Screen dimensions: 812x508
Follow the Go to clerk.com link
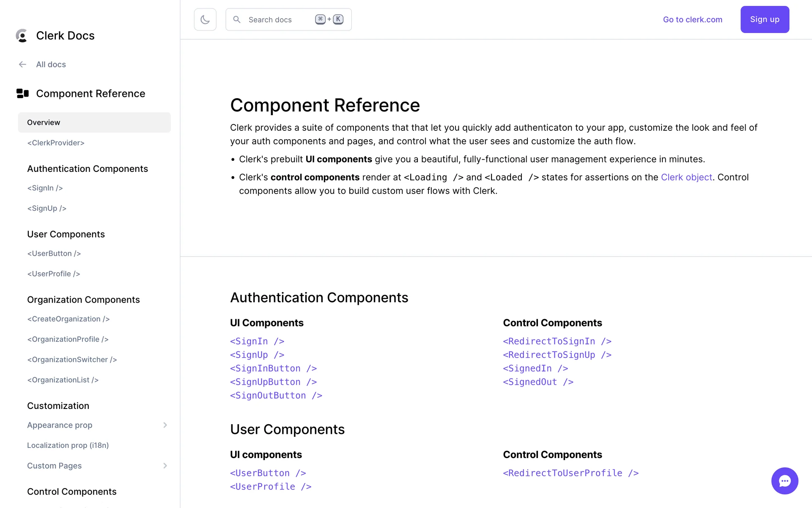tap(692, 19)
